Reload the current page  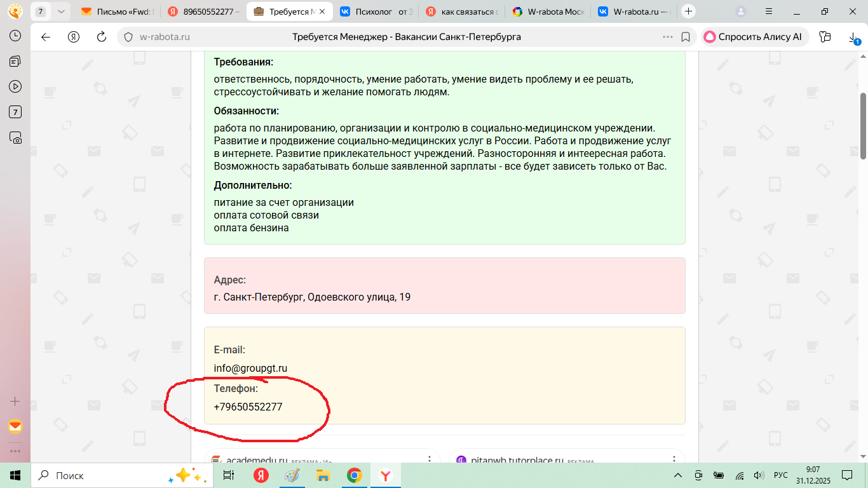(101, 37)
